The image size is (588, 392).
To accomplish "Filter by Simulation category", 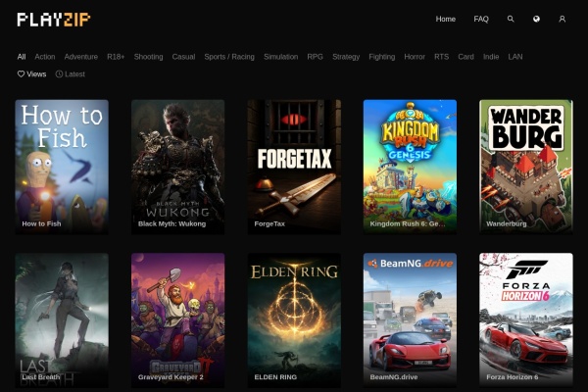I will coord(281,57).
